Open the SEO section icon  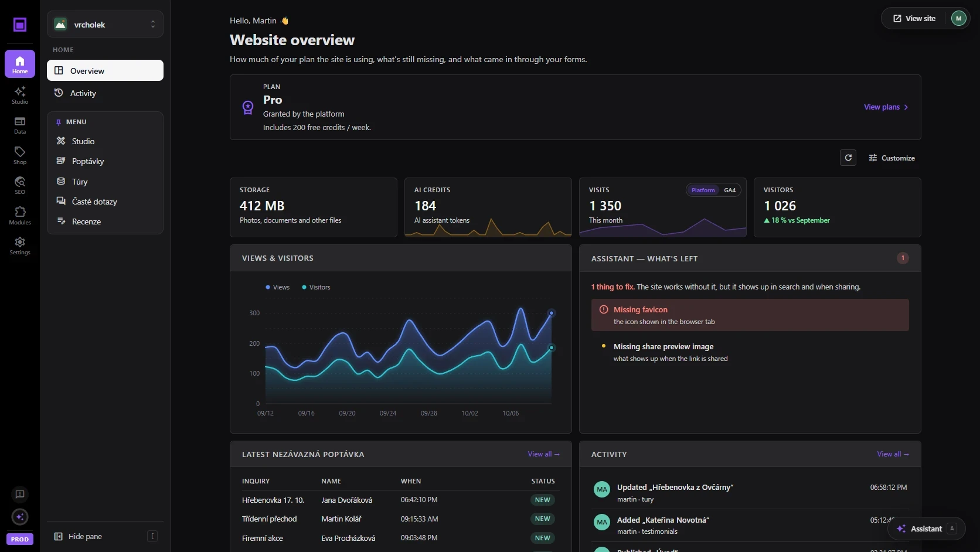pyautogui.click(x=20, y=185)
